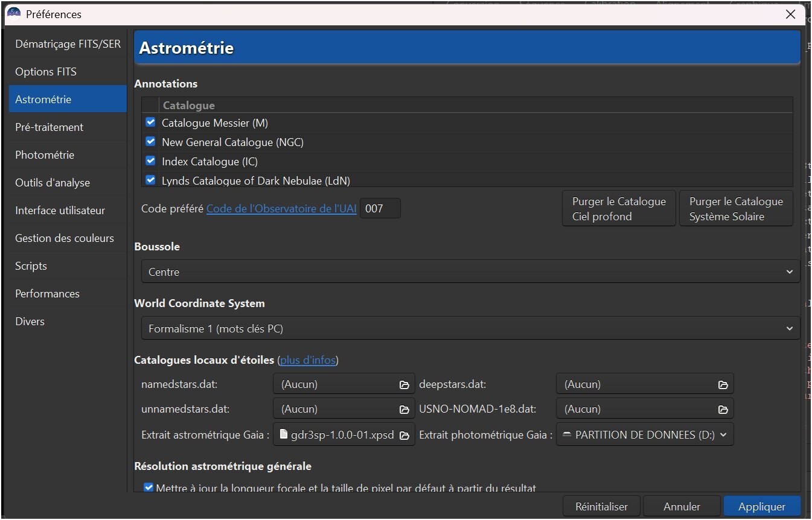The width and height of the screenshot is (812, 520).
Task: Toggle New General Catalogue (NGC) checkbox
Action: [151, 142]
